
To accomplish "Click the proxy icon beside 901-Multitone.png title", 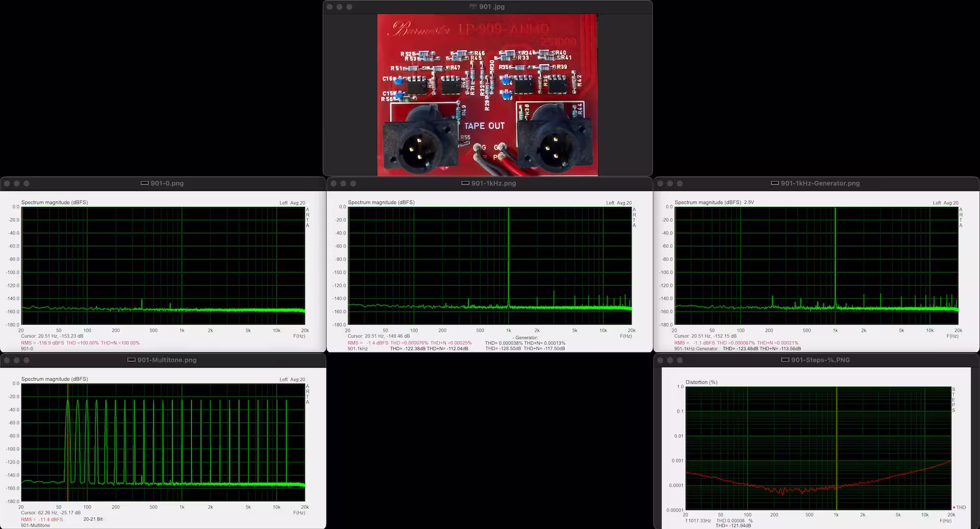I will (131, 360).
